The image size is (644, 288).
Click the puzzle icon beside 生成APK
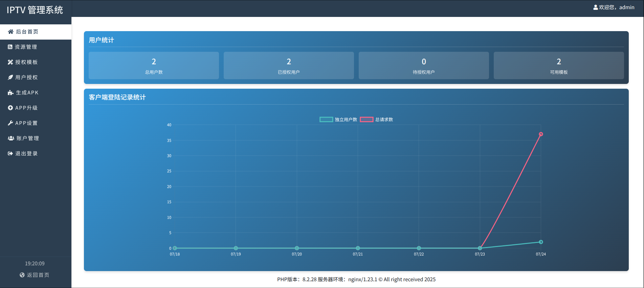click(x=10, y=93)
